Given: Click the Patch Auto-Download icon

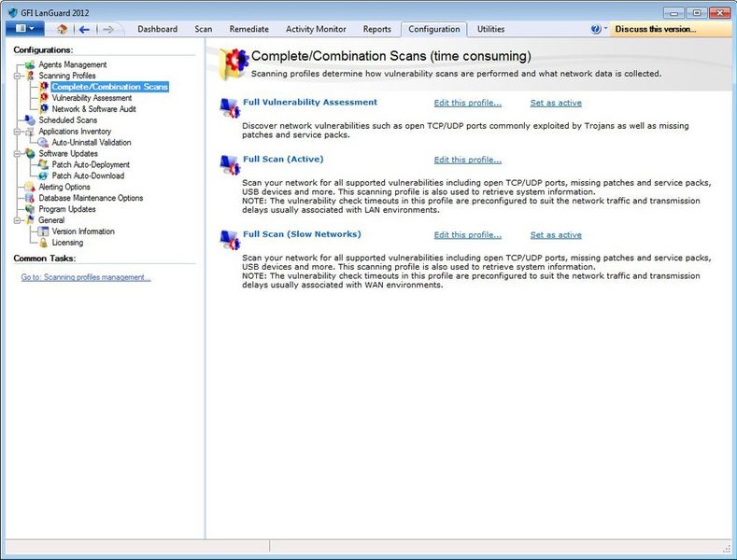Looking at the screenshot, I should pos(43,175).
